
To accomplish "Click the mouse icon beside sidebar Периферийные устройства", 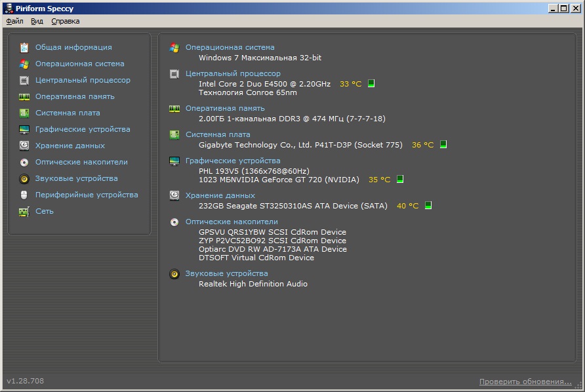I will click(24, 195).
